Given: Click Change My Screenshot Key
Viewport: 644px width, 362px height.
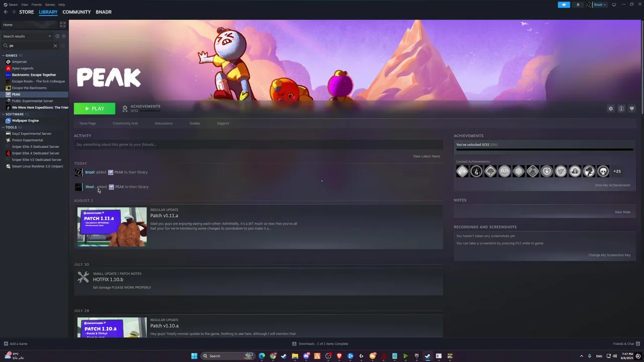Looking at the screenshot, I should pyautogui.click(x=609, y=255).
